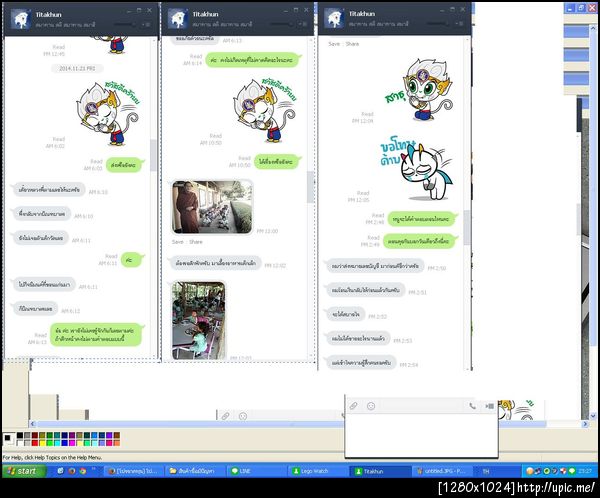Click the side panel toggle icon beside phone icon
Screen dimensions: 600x498
coord(489,406)
